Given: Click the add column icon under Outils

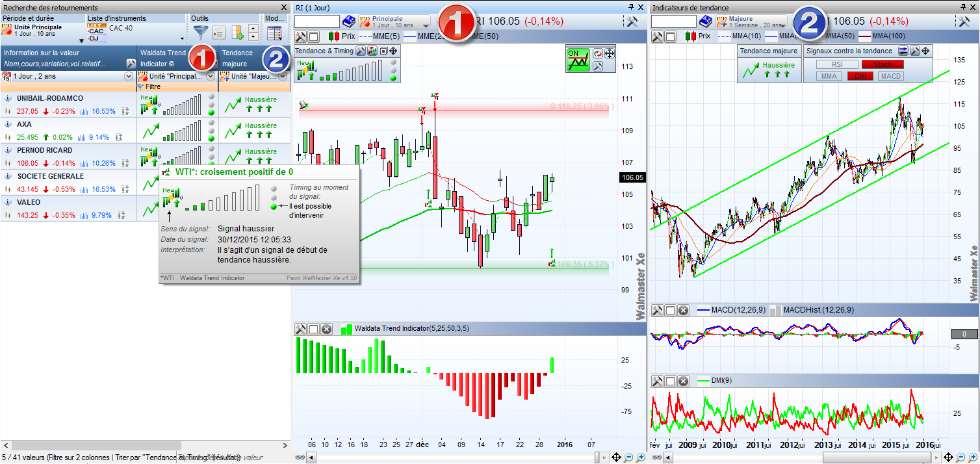Looking at the screenshot, I should tap(237, 32).
